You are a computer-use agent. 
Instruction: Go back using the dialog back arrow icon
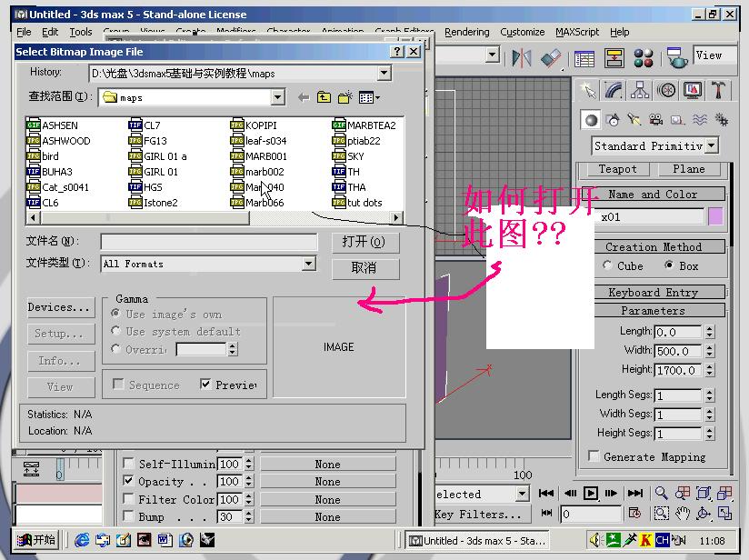[304, 97]
